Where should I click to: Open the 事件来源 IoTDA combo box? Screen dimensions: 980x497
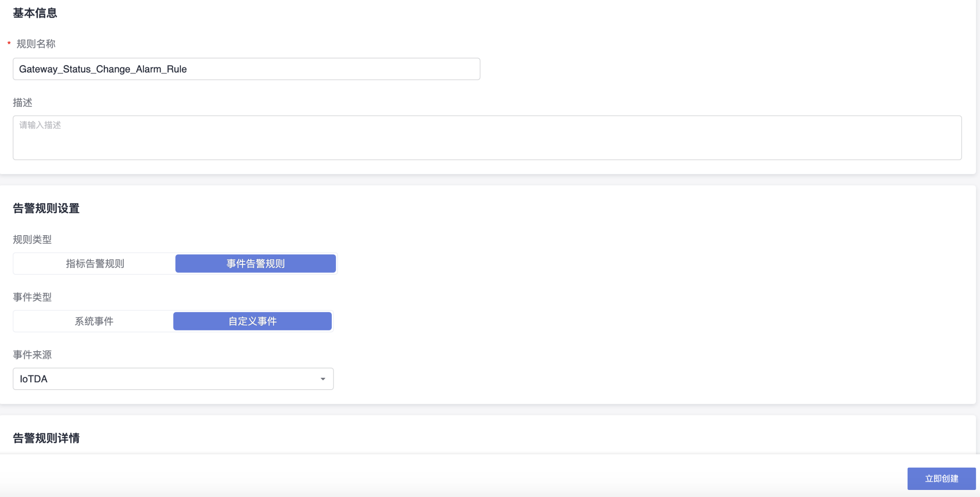(x=173, y=379)
